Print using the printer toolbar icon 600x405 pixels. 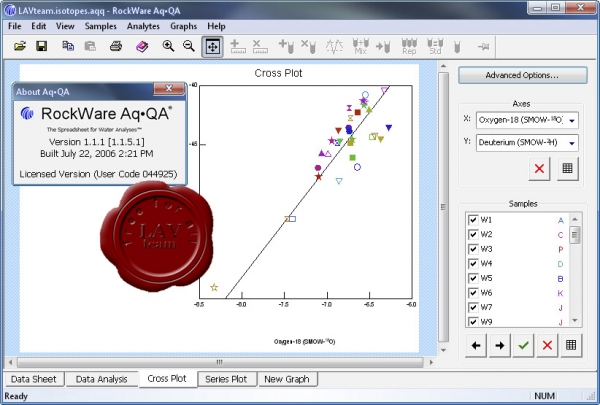point(116,46)
